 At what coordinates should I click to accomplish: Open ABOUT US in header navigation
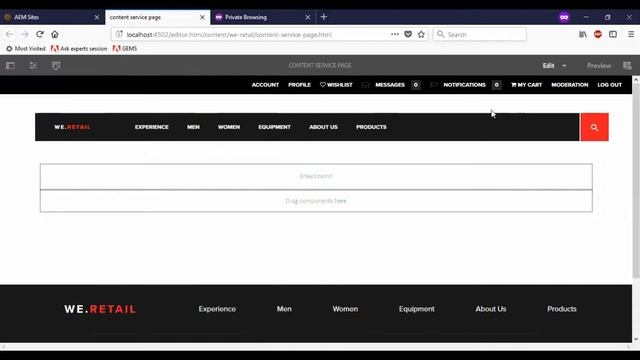coord(323,127)
